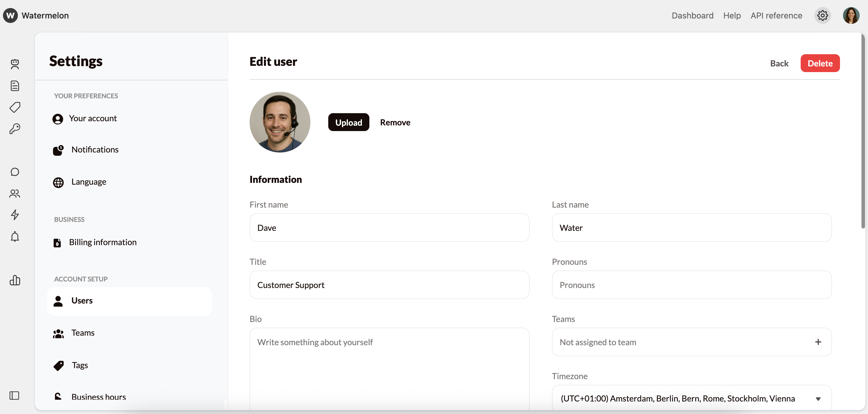This screenshot has height=414, width=868.
Task: Expand the Timezone dropdown
Action: click(x=819, y=399)
